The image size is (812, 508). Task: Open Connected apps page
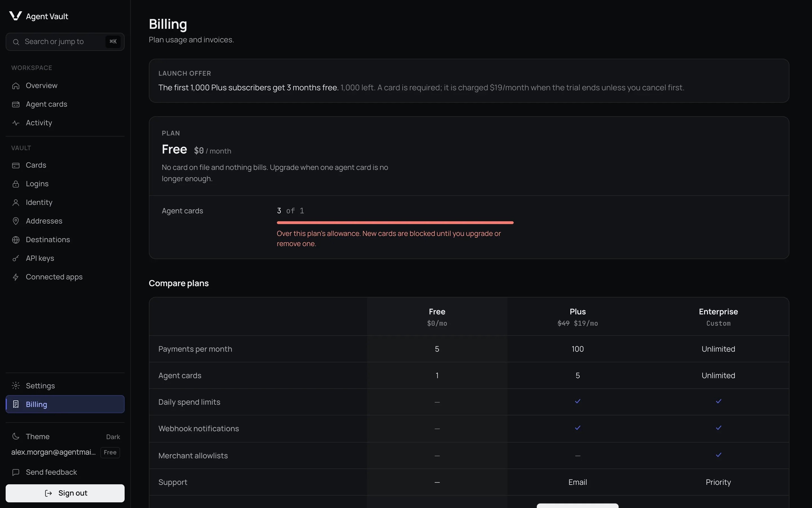(x=65, y=277)
